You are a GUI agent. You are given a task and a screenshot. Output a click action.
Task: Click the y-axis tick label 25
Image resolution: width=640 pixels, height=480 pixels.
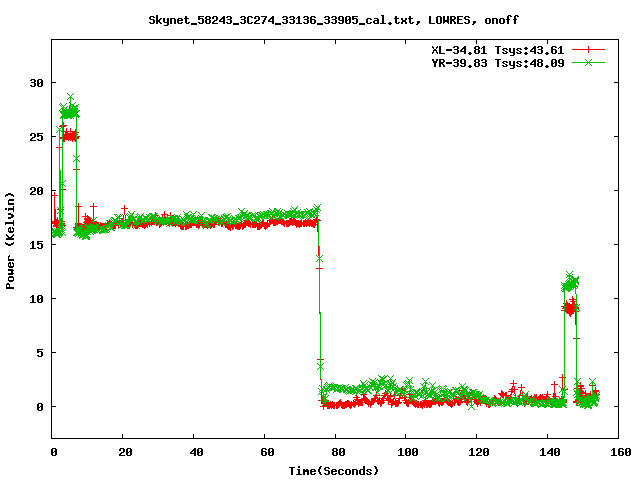coord(36,137)
